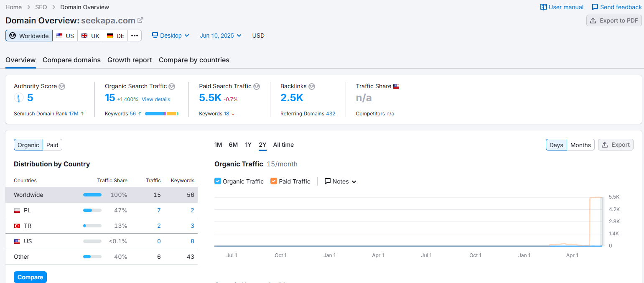
Task: Click up arrow next to Semrush Domain Rank
Action: (82, 113)
